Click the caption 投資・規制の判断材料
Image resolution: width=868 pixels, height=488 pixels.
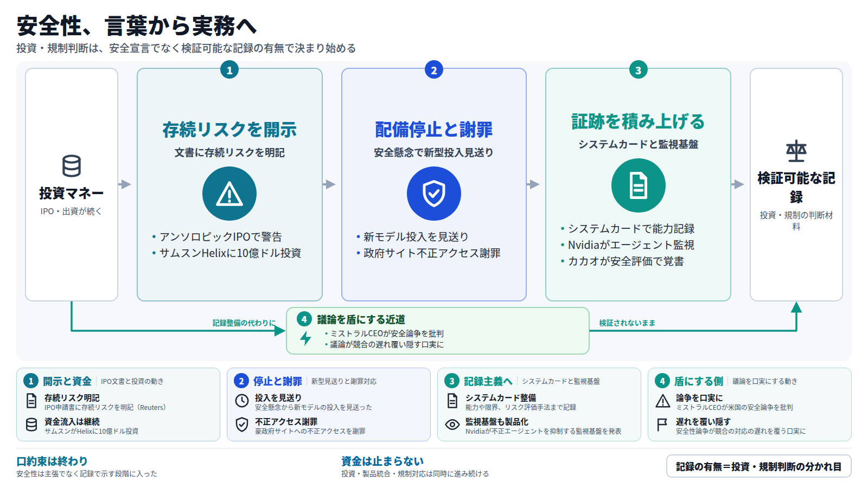click(x=796, y=221)
